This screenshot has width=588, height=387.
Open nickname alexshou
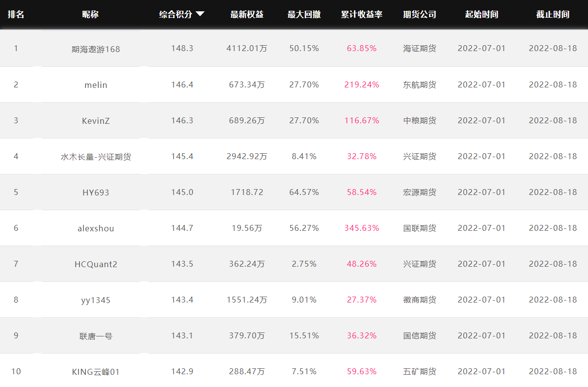96,228
